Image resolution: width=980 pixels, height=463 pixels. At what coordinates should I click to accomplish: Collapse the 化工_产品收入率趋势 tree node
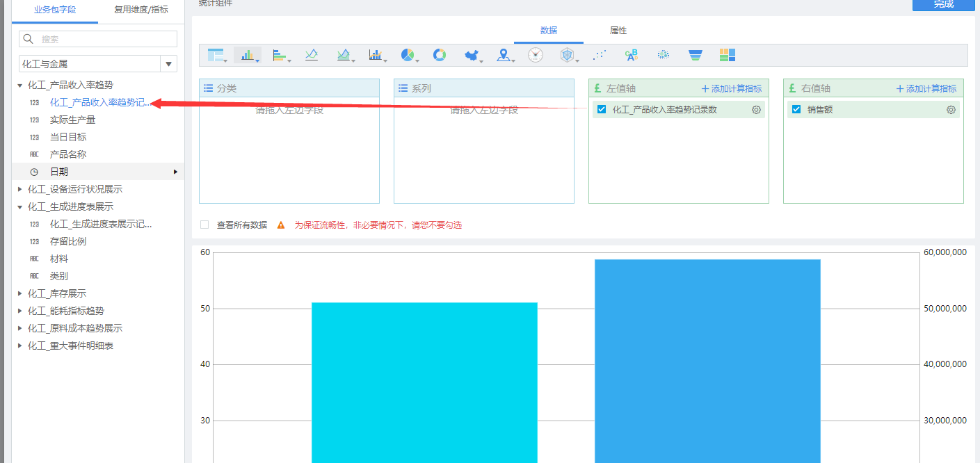coord(20,85)
